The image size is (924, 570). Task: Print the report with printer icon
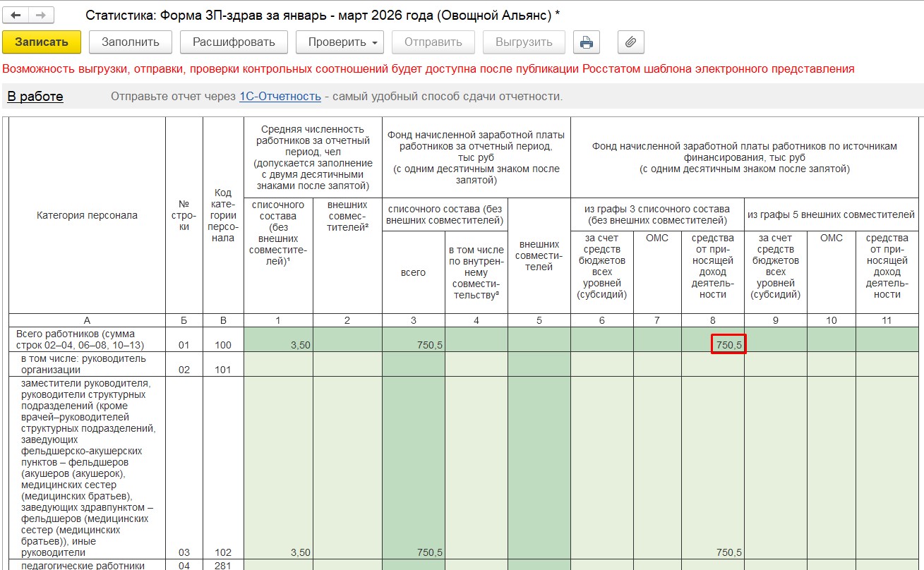pyautogui.click(x=586, y=42)
